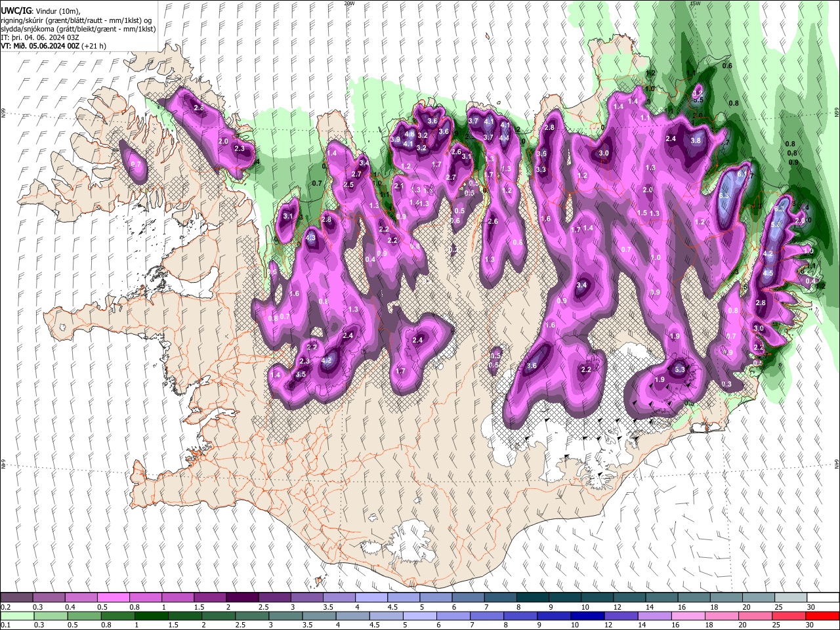This screenshot has width=840, height=630.
Task: Click the lightest green 0.1 swatch in the lower legend
Action: 16,616
